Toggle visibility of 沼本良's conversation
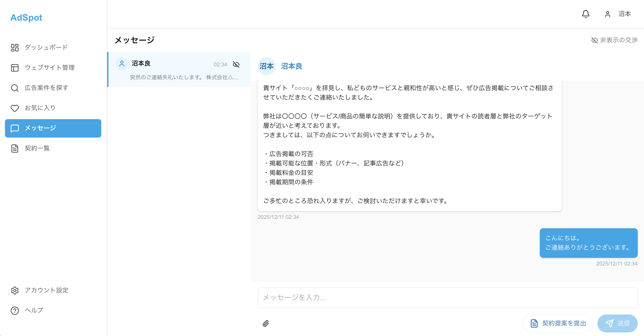Image resolution: width=644 pixels, height=336 pixels. point(236,65)
